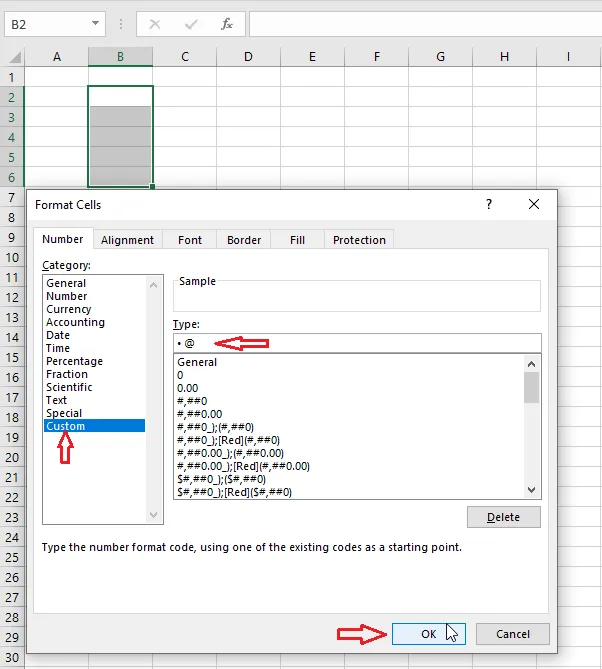602x669 pixels.
Task: Select row 5 header
Action: pos(12,157)
